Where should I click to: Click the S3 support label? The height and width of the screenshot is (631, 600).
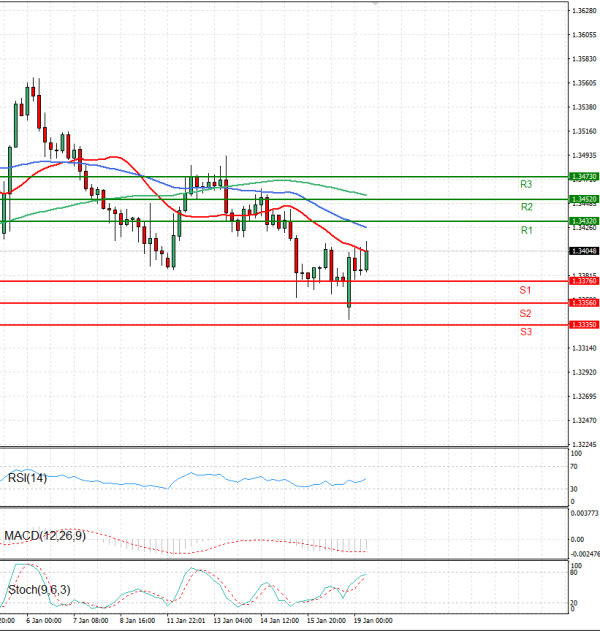(x=525, y=331)
